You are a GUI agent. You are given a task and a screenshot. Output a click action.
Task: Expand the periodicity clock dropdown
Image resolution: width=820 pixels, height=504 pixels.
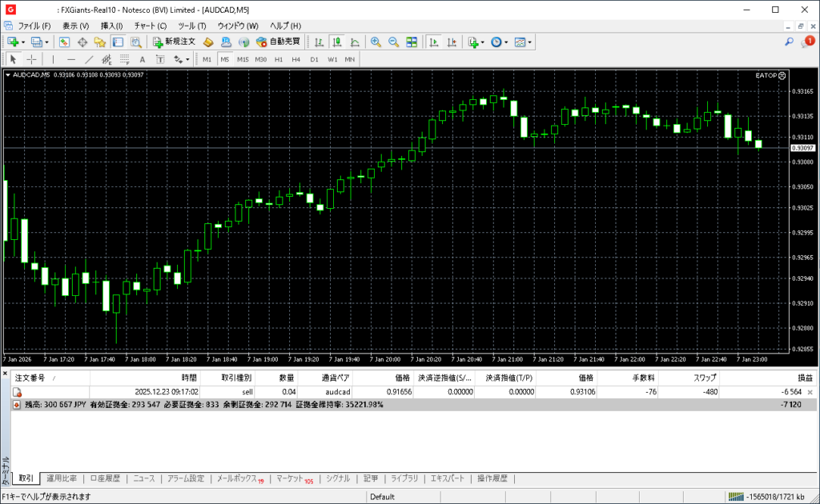(506, 42)
